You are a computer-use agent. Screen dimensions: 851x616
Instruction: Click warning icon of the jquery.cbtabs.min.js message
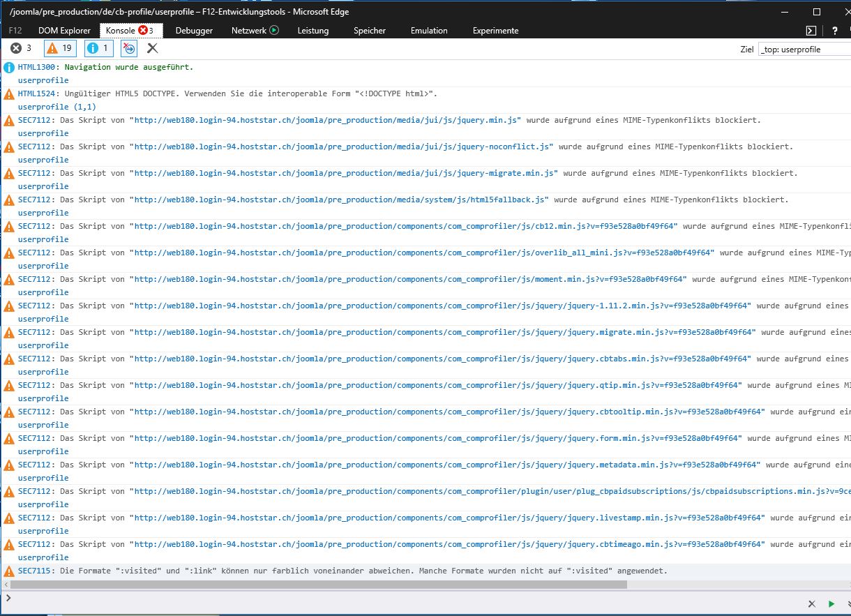pos(9,359)
